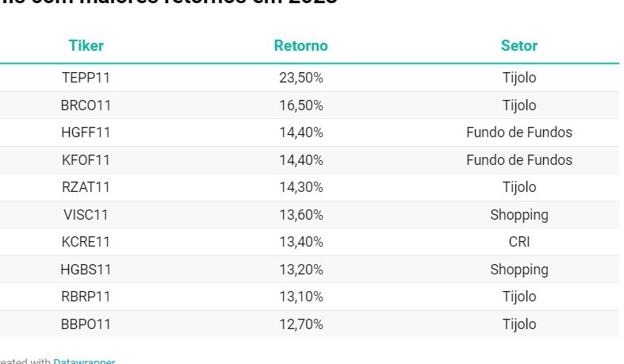Sort by the Retorno column header
The width and height of the screenshot is (624, 364).
[301, 46]
